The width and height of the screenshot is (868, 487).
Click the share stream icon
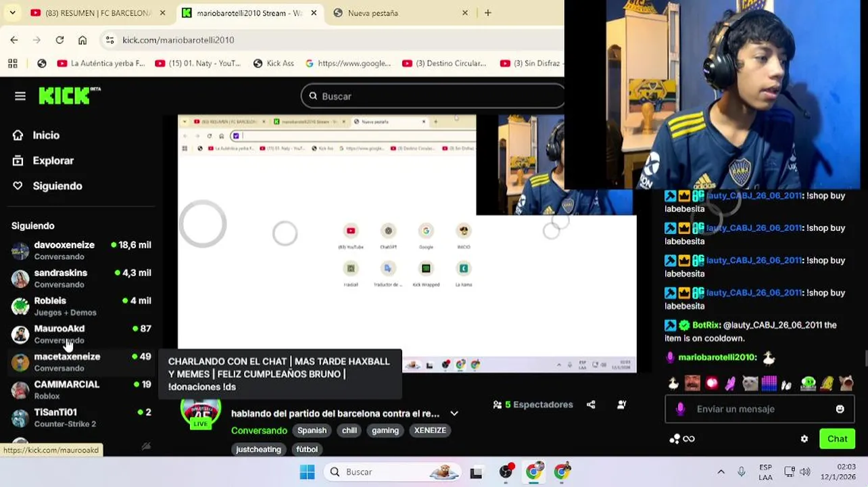pyautogui.click(x=591, y=404)
